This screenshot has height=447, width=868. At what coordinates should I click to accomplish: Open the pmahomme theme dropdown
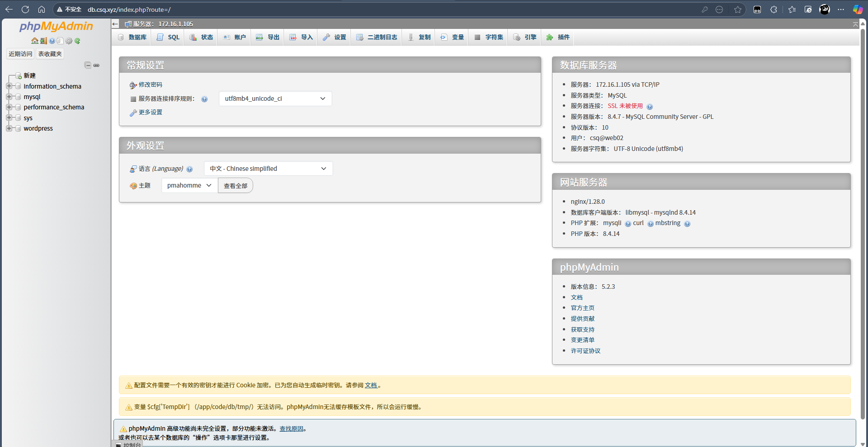click(189, 185)
